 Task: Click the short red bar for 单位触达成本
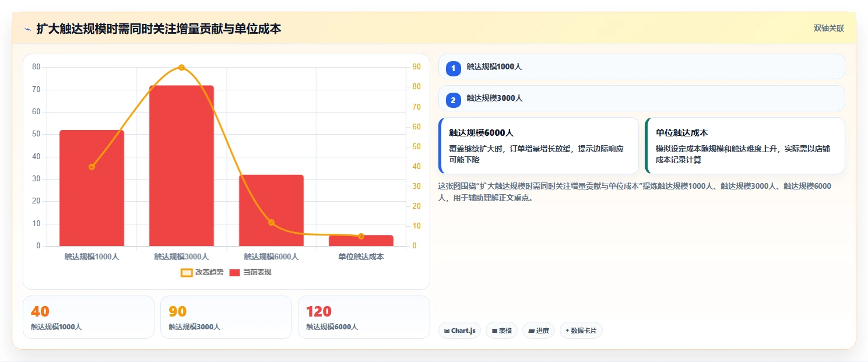(x=361, y=241)
